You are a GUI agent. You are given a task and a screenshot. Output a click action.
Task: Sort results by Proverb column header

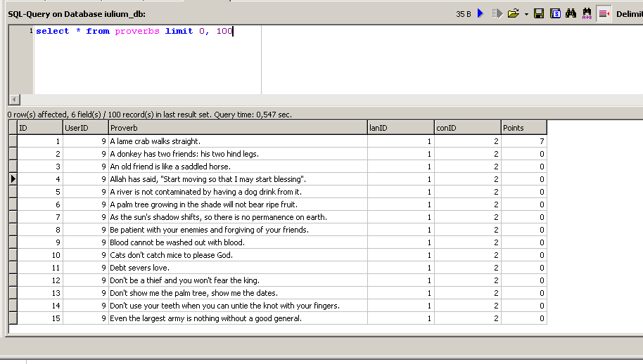pos(238,128)
